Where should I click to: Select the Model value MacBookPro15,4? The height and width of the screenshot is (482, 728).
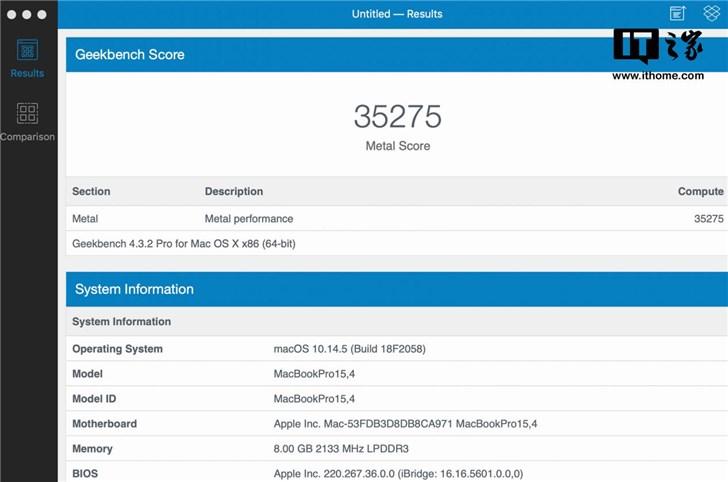(x=314, y=374)
